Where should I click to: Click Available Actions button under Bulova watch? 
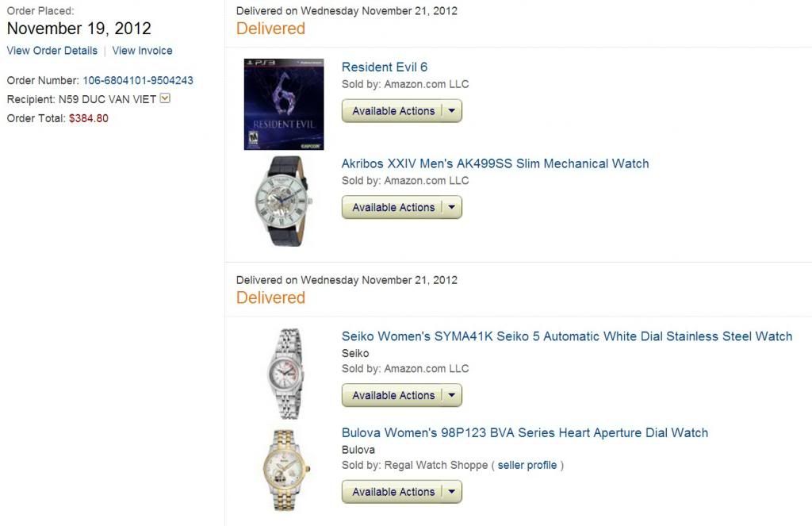point(393,491)
